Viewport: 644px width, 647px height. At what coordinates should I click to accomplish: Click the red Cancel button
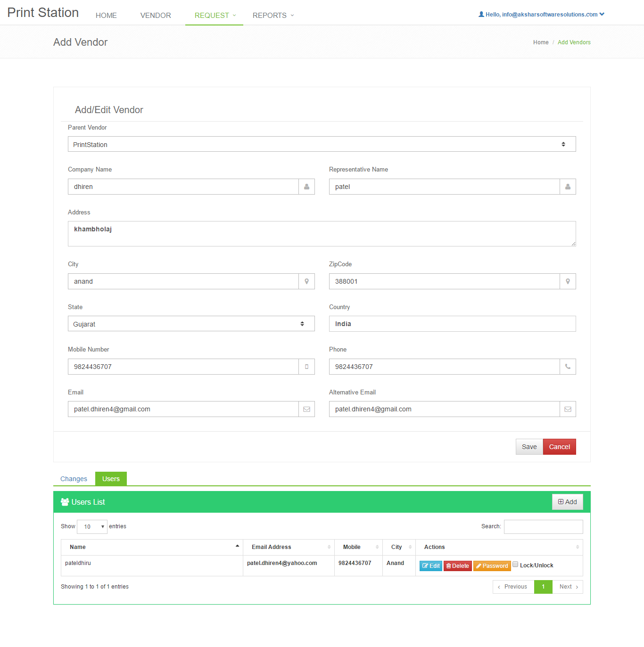click(559, 447)
